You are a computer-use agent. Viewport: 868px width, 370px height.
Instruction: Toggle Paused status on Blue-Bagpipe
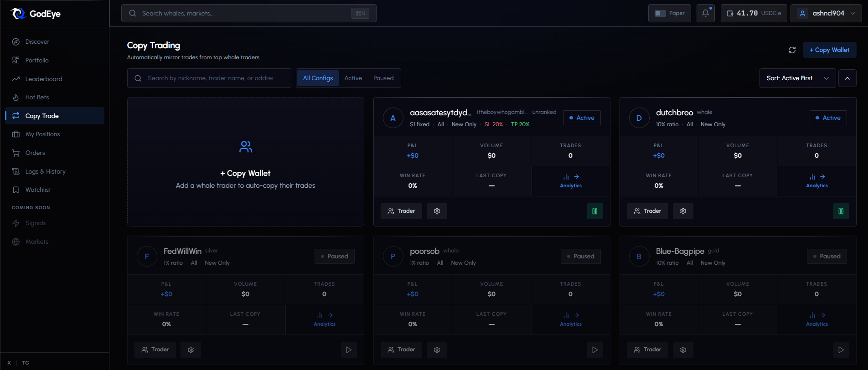[x=827, y=256]
